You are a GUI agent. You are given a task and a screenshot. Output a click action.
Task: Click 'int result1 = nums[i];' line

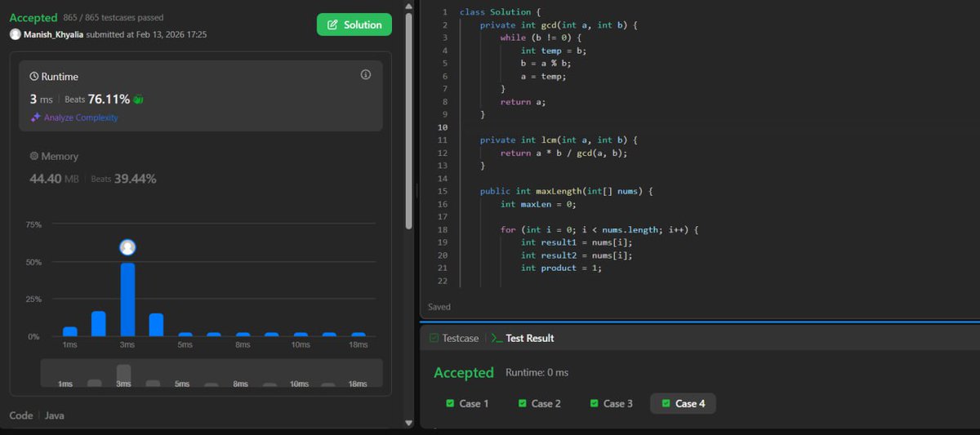coord(577,242)
